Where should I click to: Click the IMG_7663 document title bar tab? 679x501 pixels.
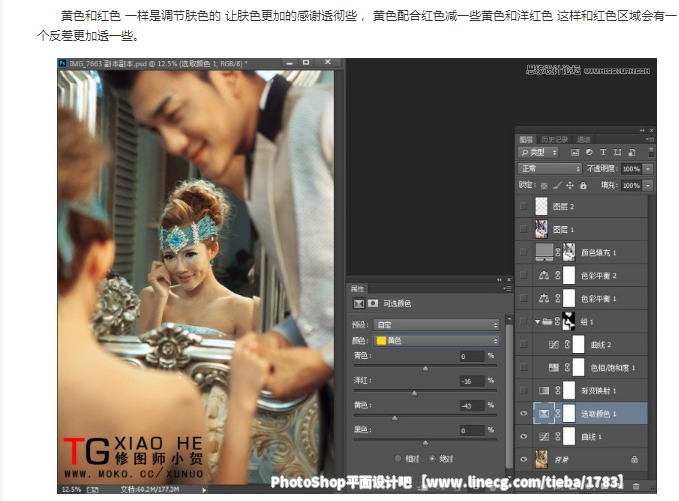158,63
